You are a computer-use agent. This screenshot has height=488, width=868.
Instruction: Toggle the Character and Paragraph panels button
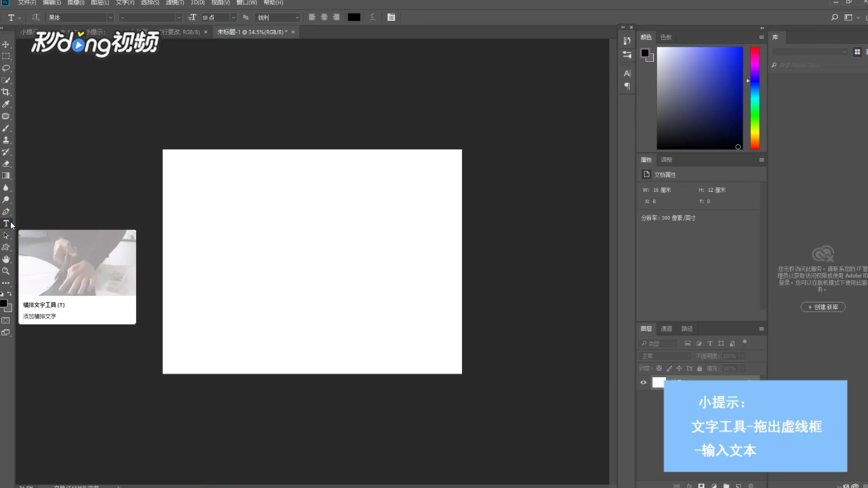click(391, 17)
